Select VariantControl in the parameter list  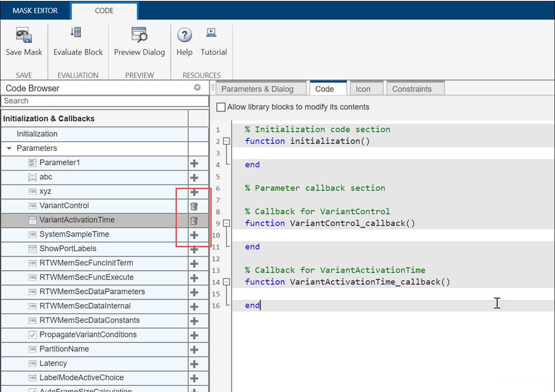tap(95, 205)
